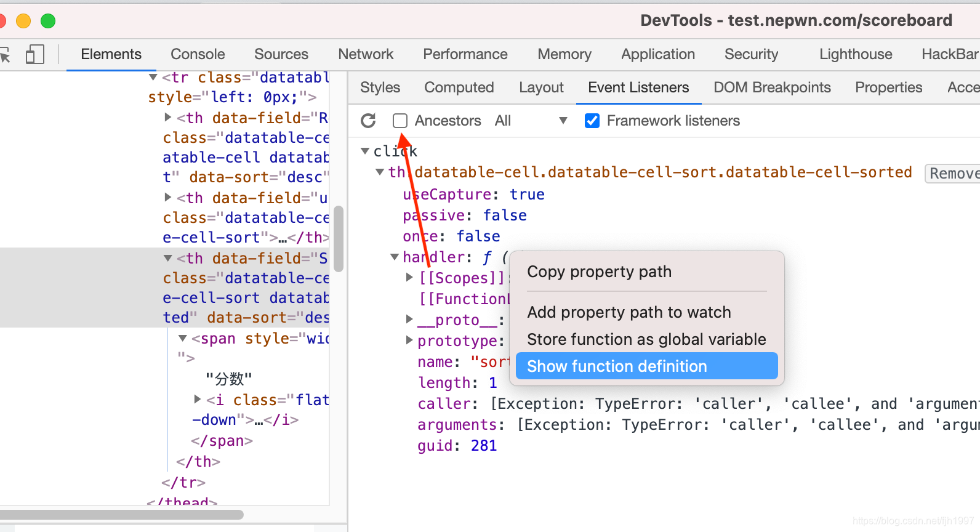980x532 pixels.
Task: Click the refresh event listeners icon
Action: [x=368, y=121]
